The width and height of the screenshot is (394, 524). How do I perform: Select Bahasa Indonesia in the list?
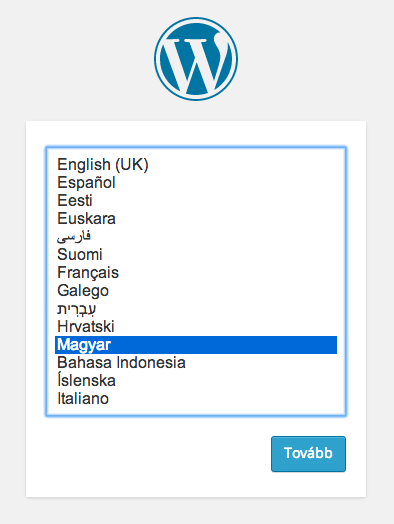pyautogui.click(x=121, y=363)
